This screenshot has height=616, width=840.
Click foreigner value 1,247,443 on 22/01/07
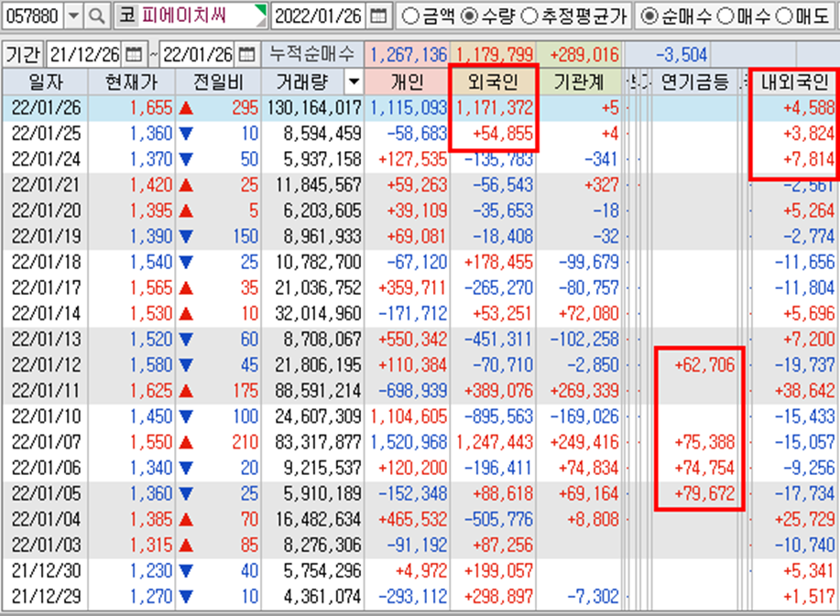[494, 442]
